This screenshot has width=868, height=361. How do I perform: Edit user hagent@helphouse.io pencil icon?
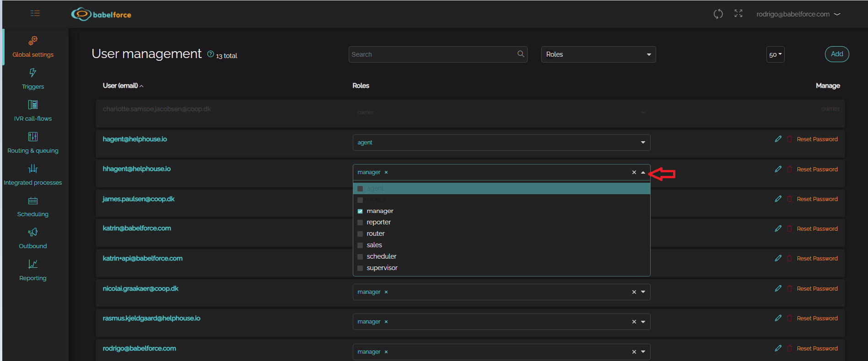pyautogui.click(x=778, y=139)
